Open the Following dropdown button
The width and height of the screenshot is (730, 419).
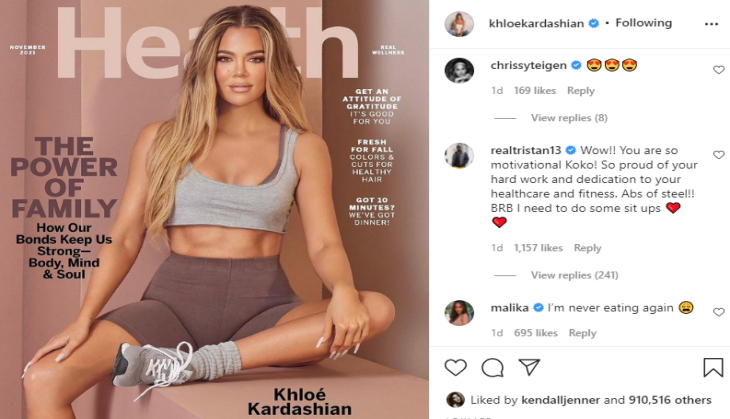(x=643, y=23)
